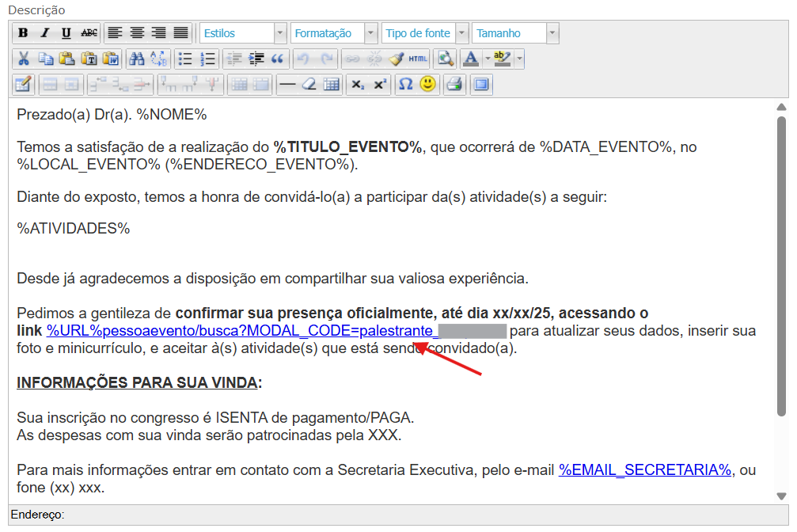This screenshot has width=797, height=532.
Task: Open the Tipo de fonte dropdown
Action: point(425,33)
